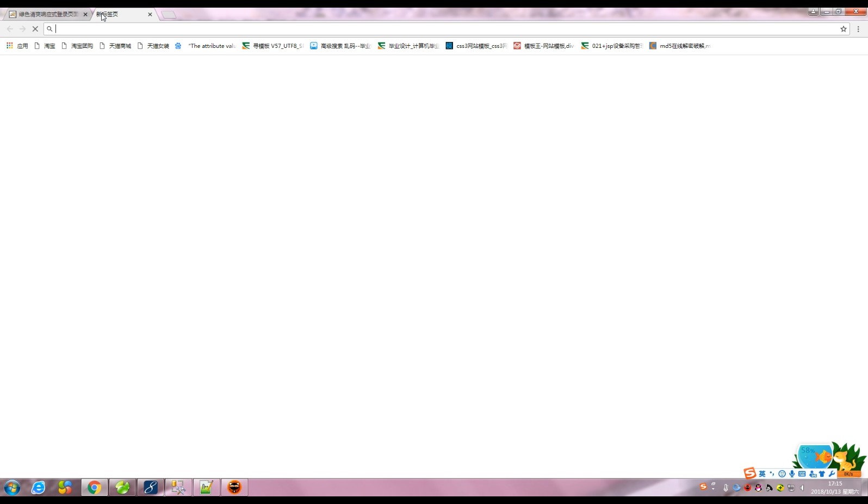
Task: Open the four-color pinwheel taskbar app
Action: [x=65, y=487]
